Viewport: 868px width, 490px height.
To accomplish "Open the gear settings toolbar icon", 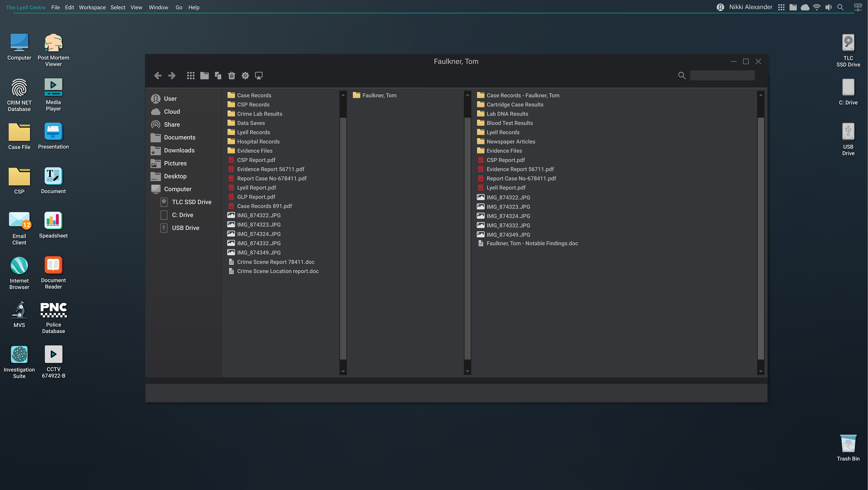I will coord(245,75).
